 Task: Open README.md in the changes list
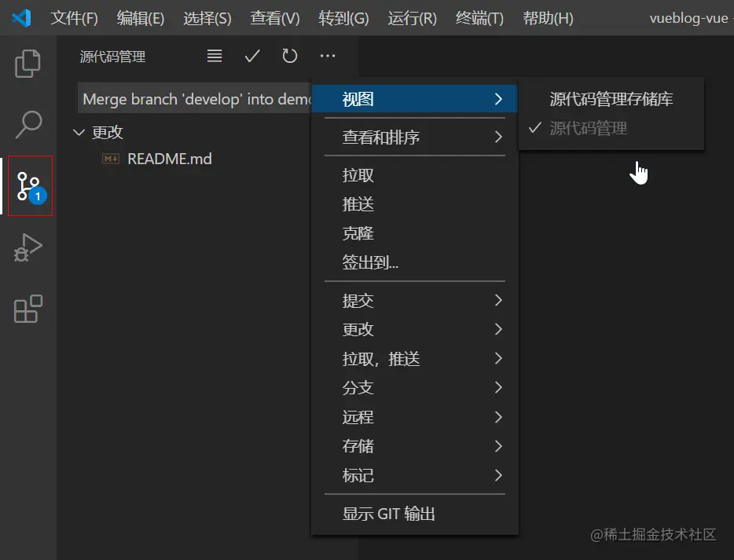pyautogui.click(x=170, y=159)
